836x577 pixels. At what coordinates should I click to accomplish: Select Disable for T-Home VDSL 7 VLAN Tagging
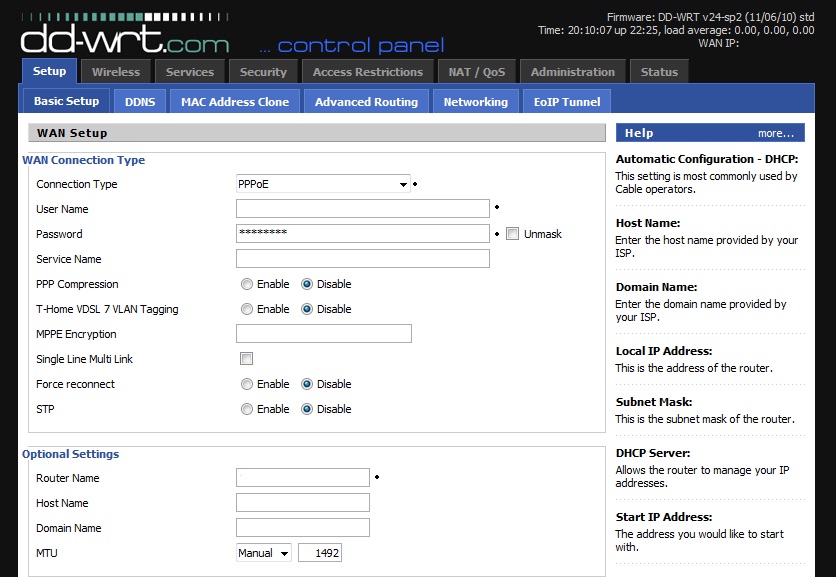(307, 309)
